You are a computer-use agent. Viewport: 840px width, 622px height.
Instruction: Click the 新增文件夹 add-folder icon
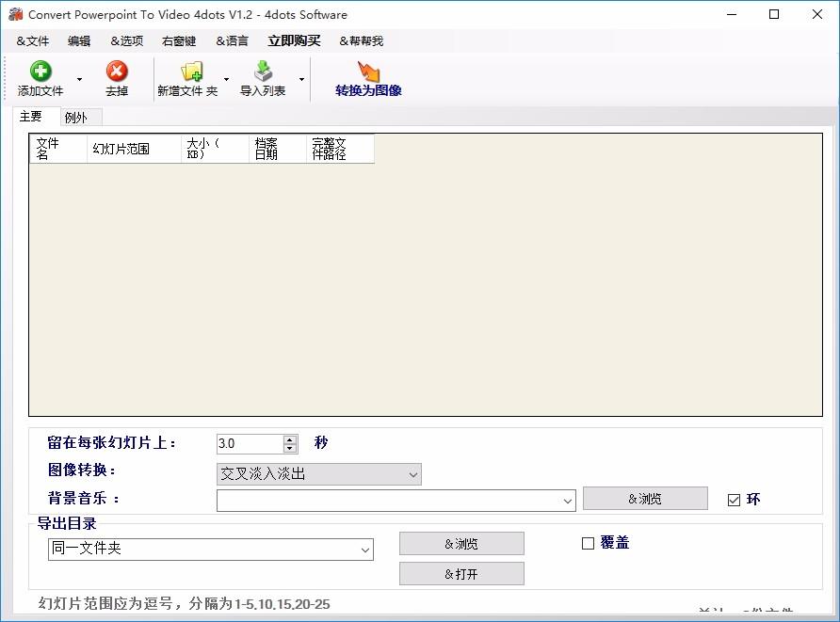191,72
